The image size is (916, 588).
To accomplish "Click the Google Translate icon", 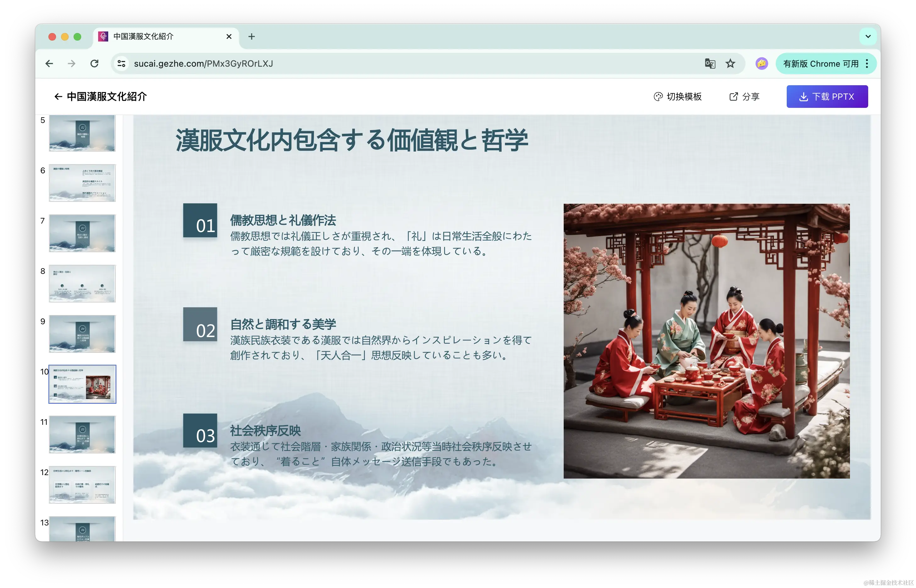I will [710, 64].
